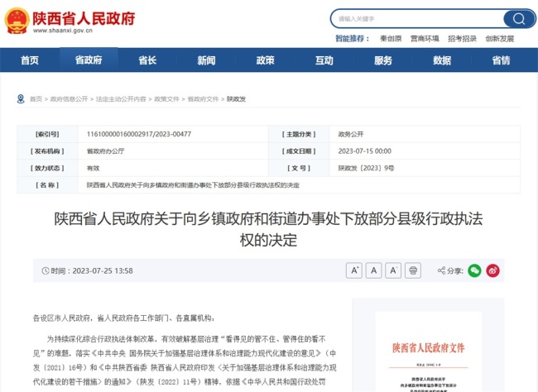Open 政策文件 breadcrumb link
Viewport: 538px width, 392px height.
click(166, 99)
